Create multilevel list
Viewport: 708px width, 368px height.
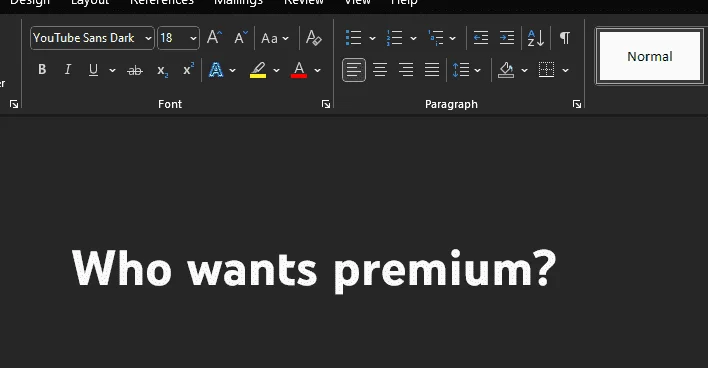point(436,38)
